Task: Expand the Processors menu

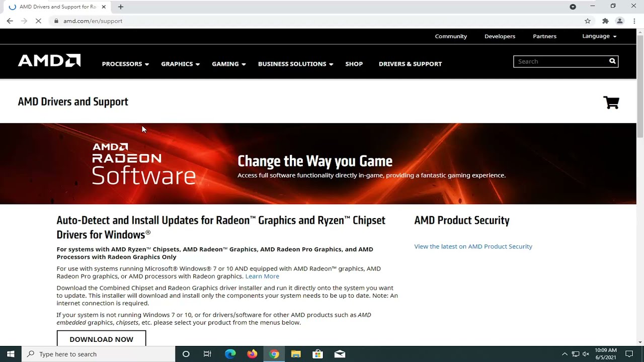Action: (x=125, y=64)
